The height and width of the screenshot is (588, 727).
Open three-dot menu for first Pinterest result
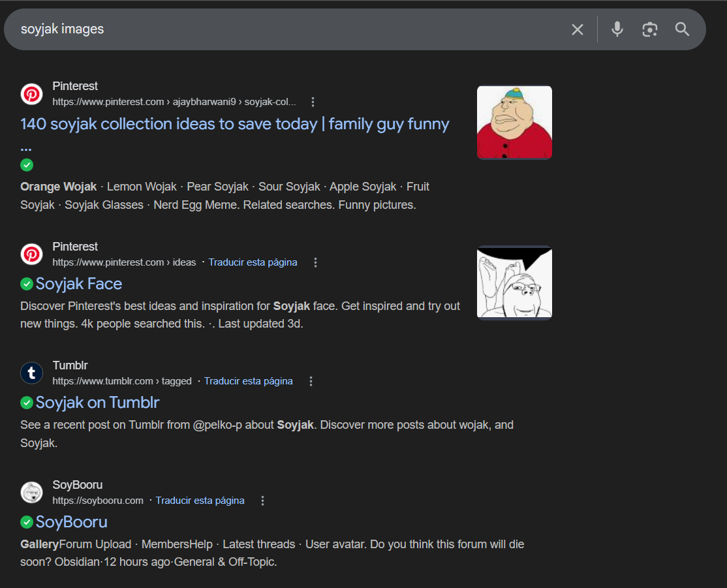click(x=313, y=102)
